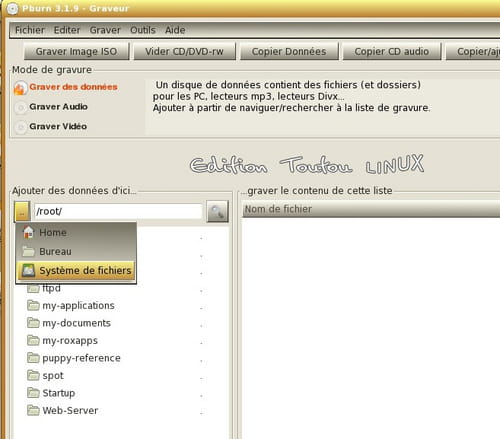Click the flame disc icon beside Graver des données

pyautogui.click(x=20, y=88)
